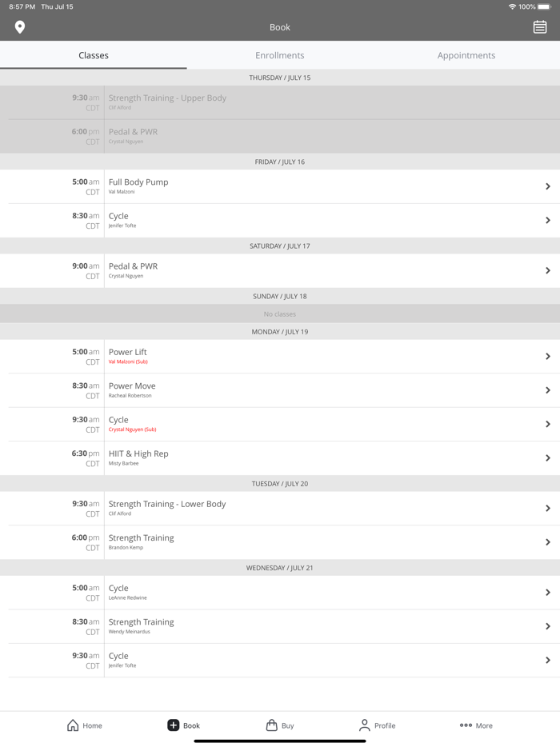Open Buy via shopping bag icon

point(272,725)
